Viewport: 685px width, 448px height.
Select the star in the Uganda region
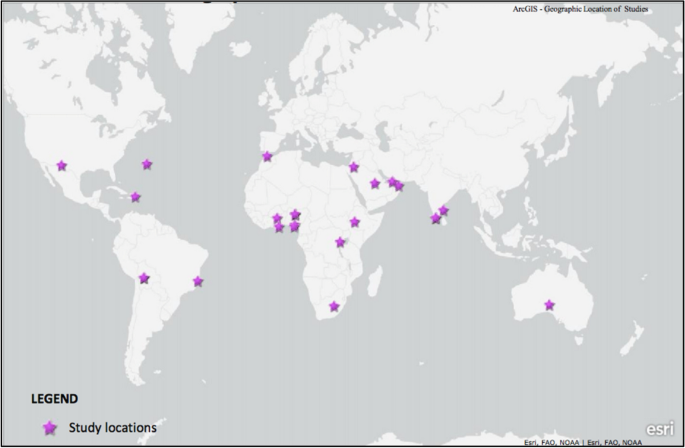(340, 242)
